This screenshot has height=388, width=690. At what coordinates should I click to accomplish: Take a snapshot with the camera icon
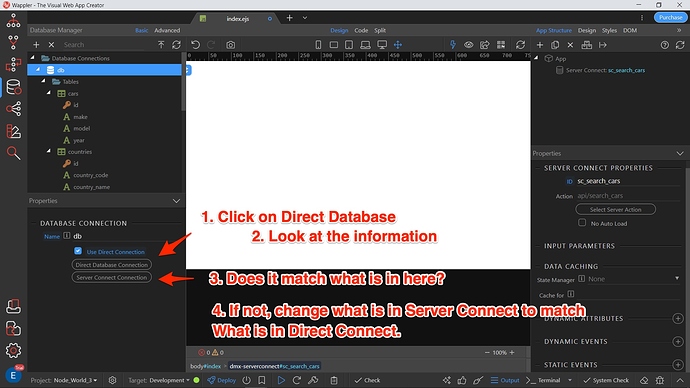point(230,45)
